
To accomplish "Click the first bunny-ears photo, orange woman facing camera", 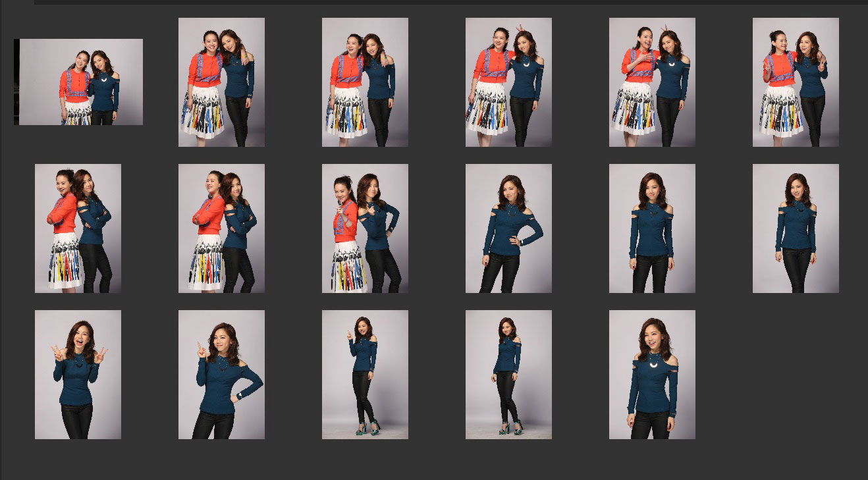I will [x=508, y=82].
